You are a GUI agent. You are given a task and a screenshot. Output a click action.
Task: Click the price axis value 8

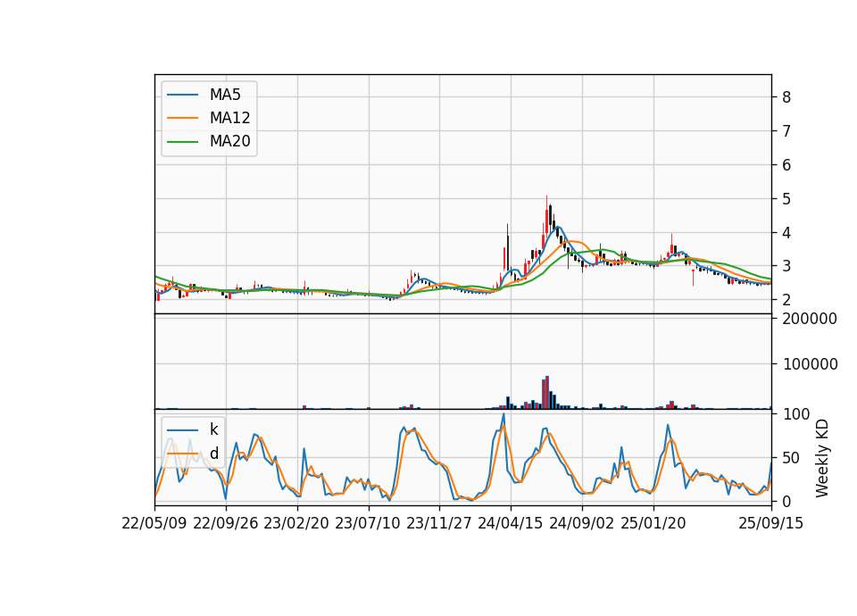pyautogui.click(x=786, y=97)
